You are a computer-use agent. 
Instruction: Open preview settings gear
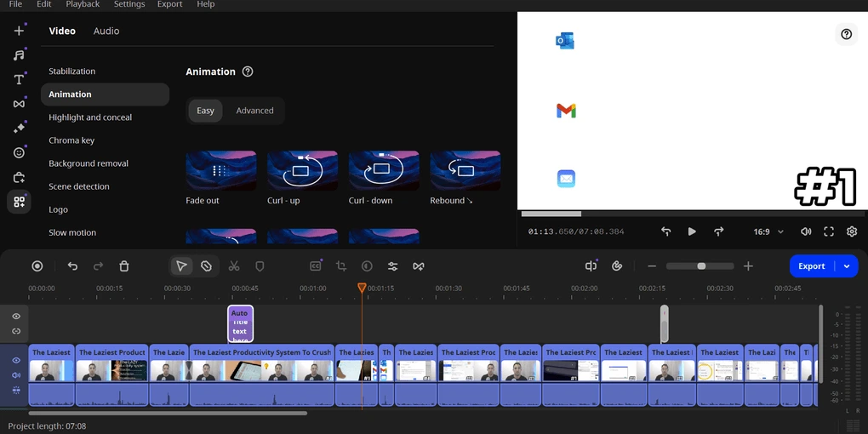tap(852, 231)
